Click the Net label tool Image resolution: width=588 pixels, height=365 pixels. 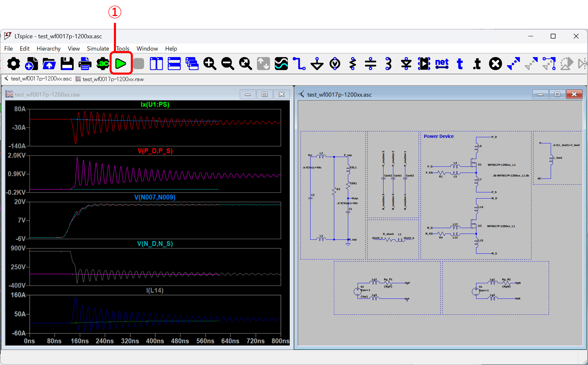[442, 64]
